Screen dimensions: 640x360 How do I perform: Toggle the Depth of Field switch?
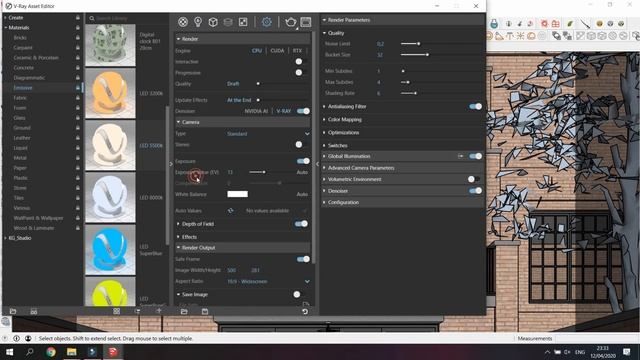point(302,224)
